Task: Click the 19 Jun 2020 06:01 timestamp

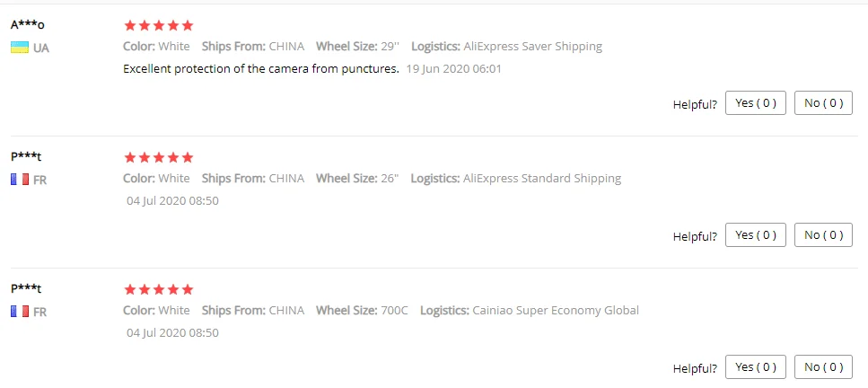Action: click(453, 68)
